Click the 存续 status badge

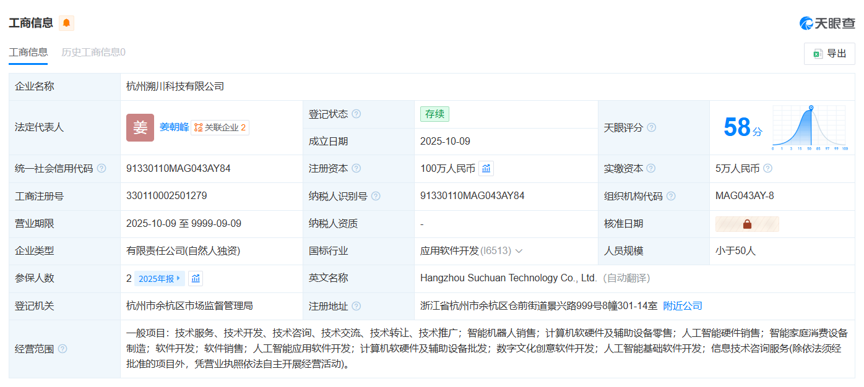[435, 114]
